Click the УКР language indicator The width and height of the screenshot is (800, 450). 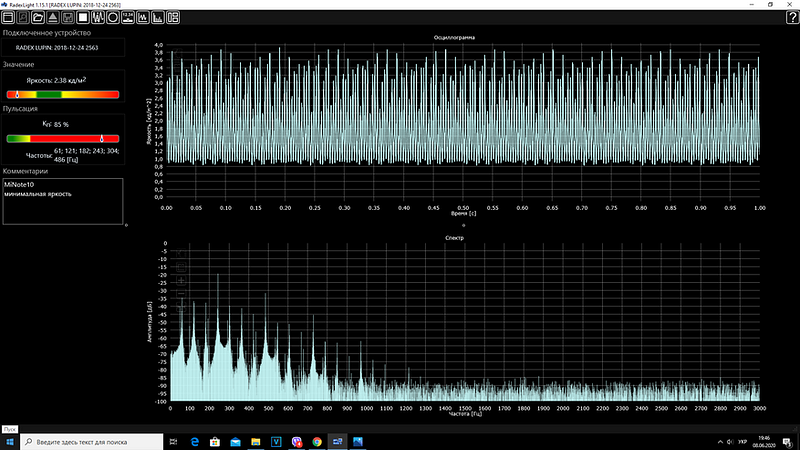[740, 441]
